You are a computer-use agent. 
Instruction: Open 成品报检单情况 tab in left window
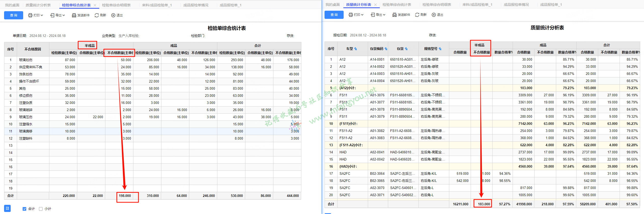pos(196,5)
